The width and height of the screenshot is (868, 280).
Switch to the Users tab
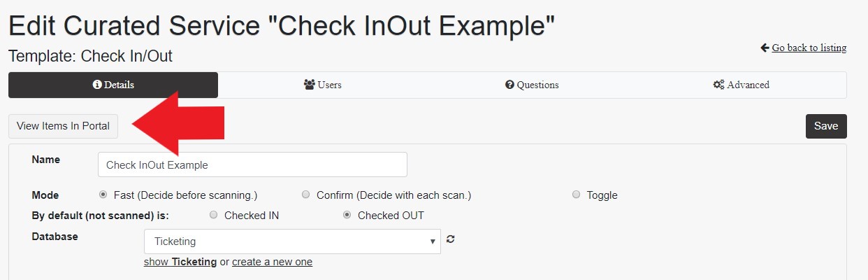click(x=323, y=85)
